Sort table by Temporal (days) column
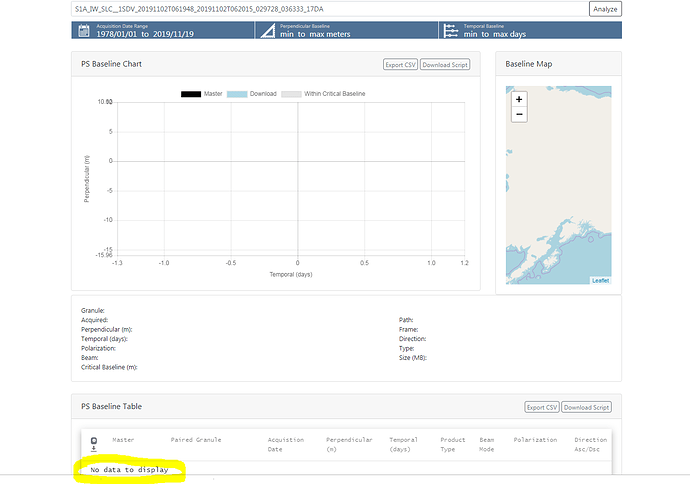 [x=403, y=444]
